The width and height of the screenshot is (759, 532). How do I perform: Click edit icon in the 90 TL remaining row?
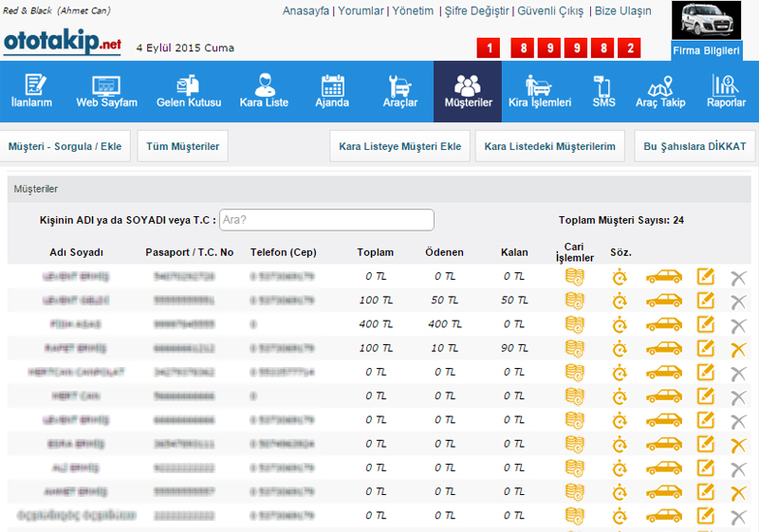[x=705, y=348]
